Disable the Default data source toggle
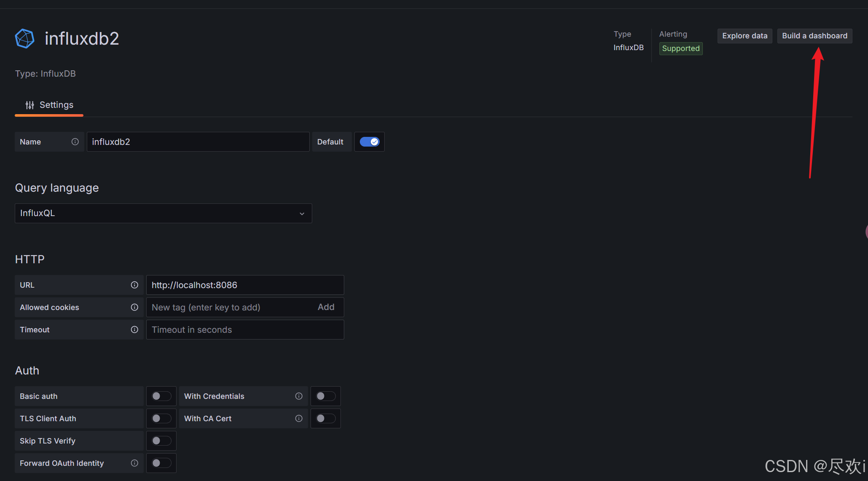Image resolution: width=868 pixels, height=481 pixels. pyautogui.click(x=370, y=142)
